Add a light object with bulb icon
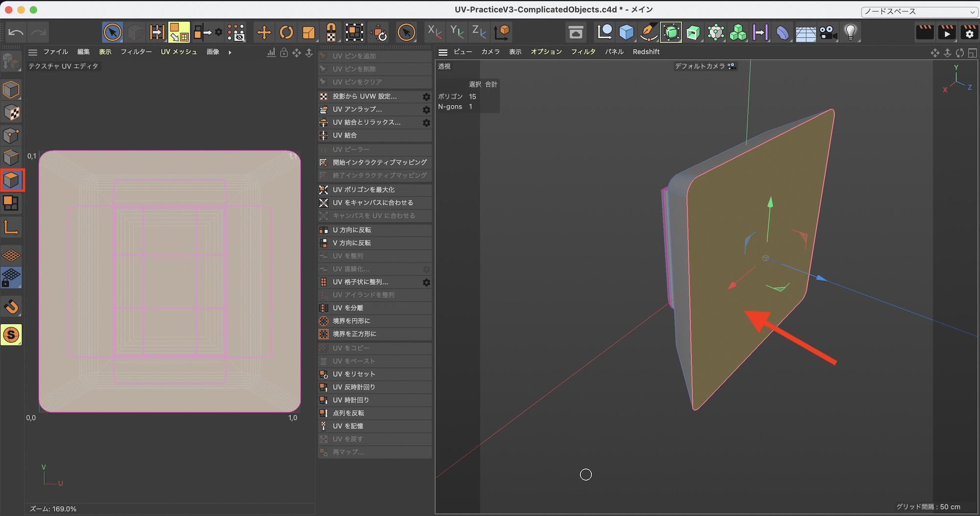 [x=850, y=33]
